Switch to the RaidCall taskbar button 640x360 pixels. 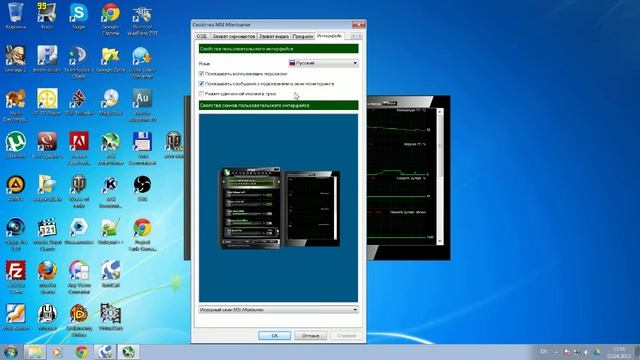click(x=105, y=352)
